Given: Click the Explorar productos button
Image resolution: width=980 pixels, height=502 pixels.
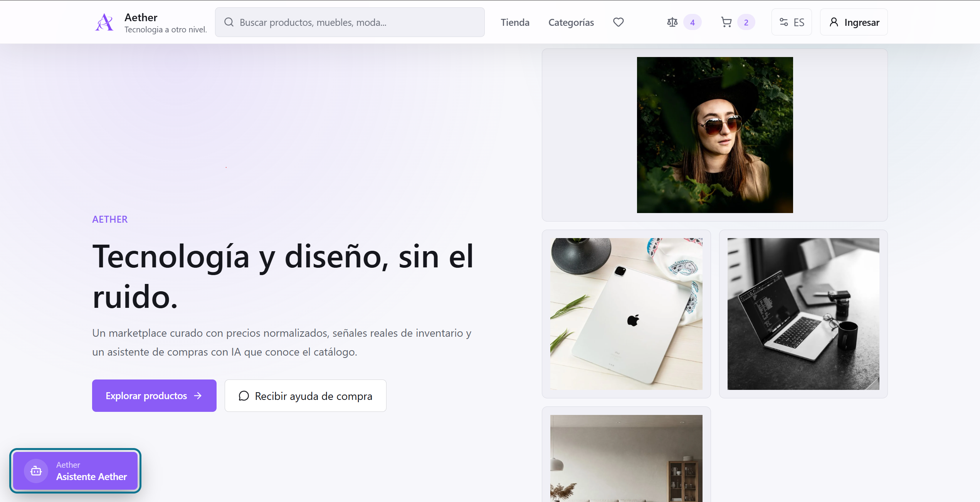Looking at the screenshot, I should point(154,396).
